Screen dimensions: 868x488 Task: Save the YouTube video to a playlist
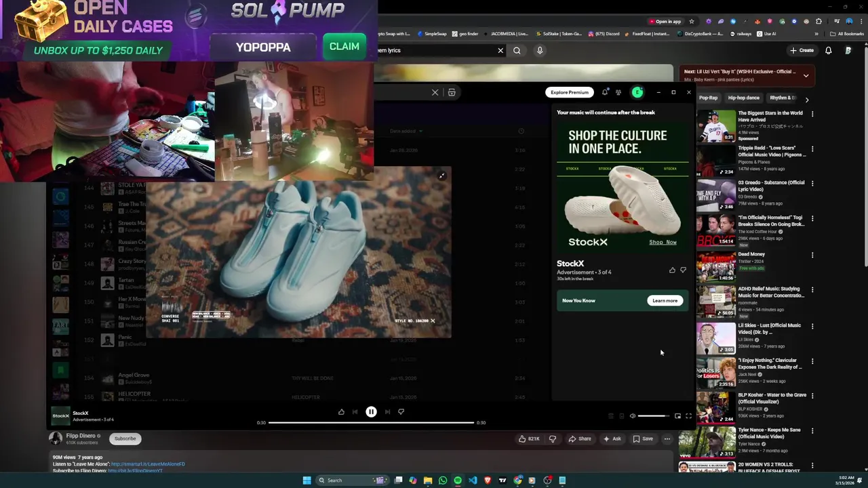[x=643, y=439]
